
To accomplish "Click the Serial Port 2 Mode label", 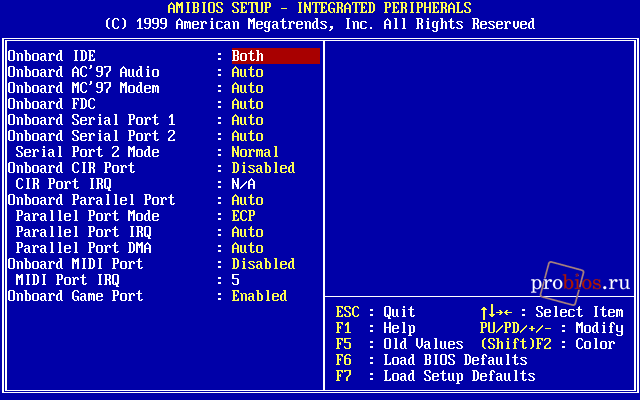I will click(87, 152).
